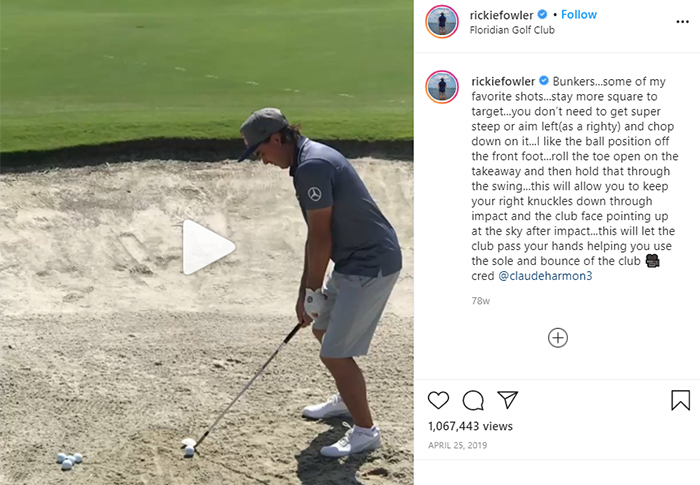Open the 1,067,443 views count
The height and width of the screenshot is (485, 700).
point(470,426)
